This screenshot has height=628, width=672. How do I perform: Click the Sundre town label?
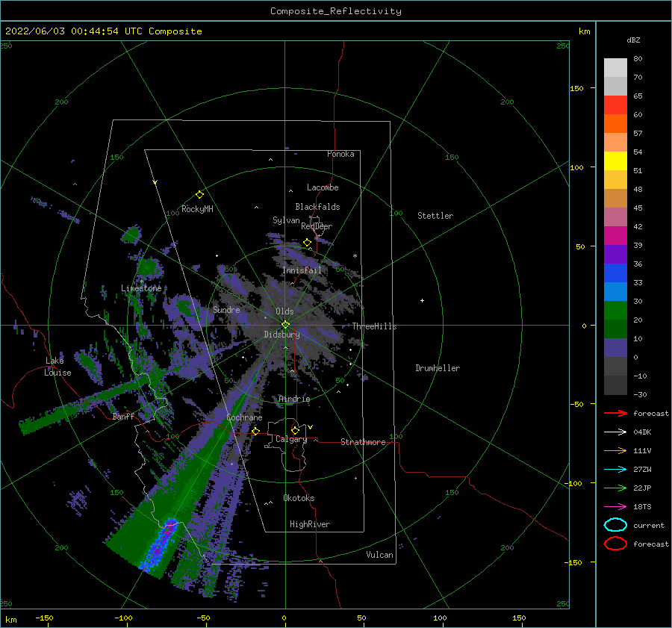(226, 309)
